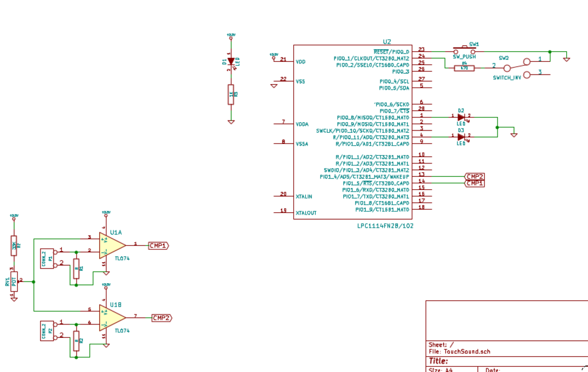
Task: Click the +3.3V power symbol above U1B
Action: 106,286
